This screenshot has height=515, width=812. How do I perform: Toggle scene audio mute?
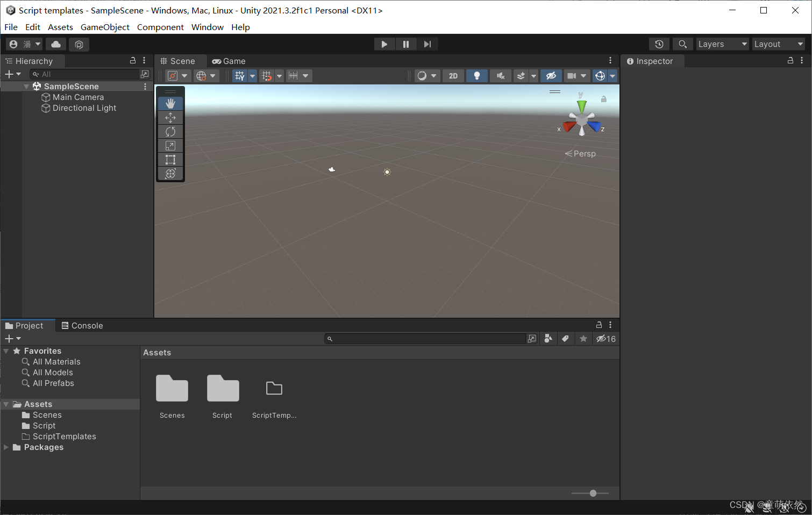click(x=501, y=76)
